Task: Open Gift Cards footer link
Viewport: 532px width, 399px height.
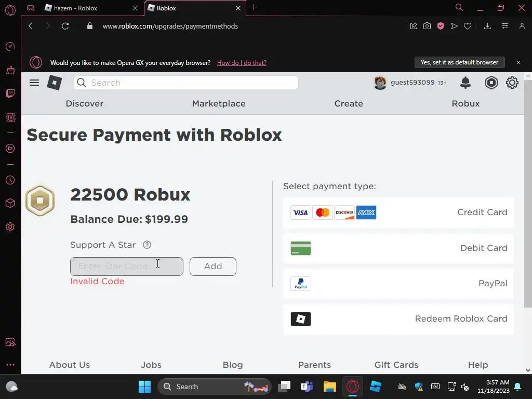Action: tap(396, 365)
